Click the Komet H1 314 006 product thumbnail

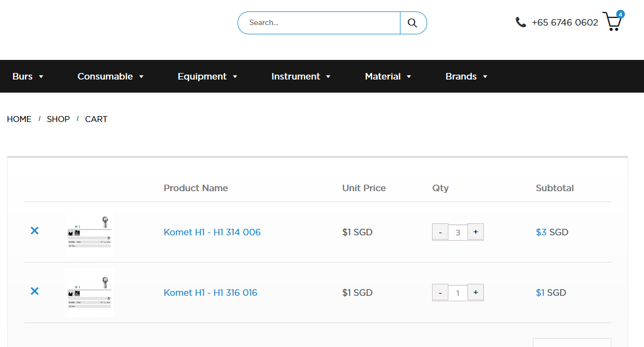pyautogui.click(x=89, y=232)
